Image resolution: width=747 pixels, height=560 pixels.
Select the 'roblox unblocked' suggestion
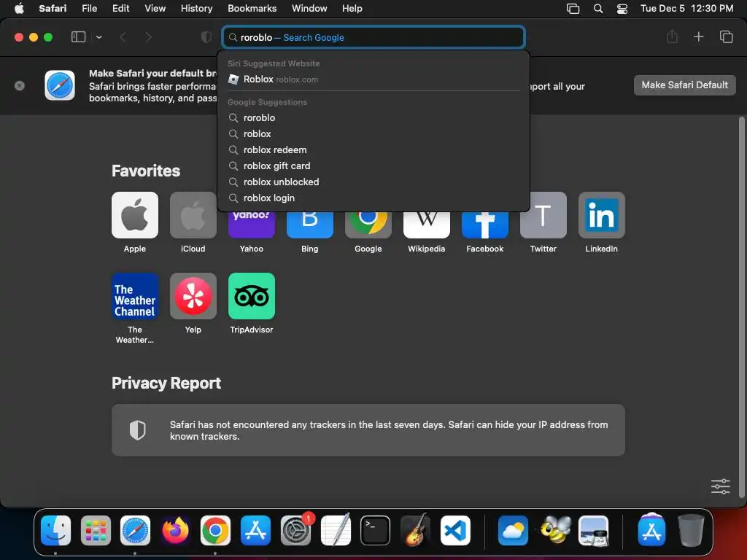coord(373,182)
